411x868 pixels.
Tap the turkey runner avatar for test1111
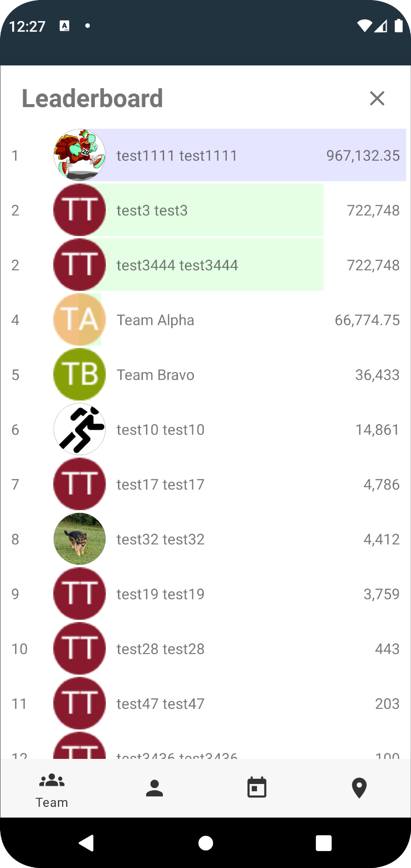pyautogui.click(x=79, y=155)
